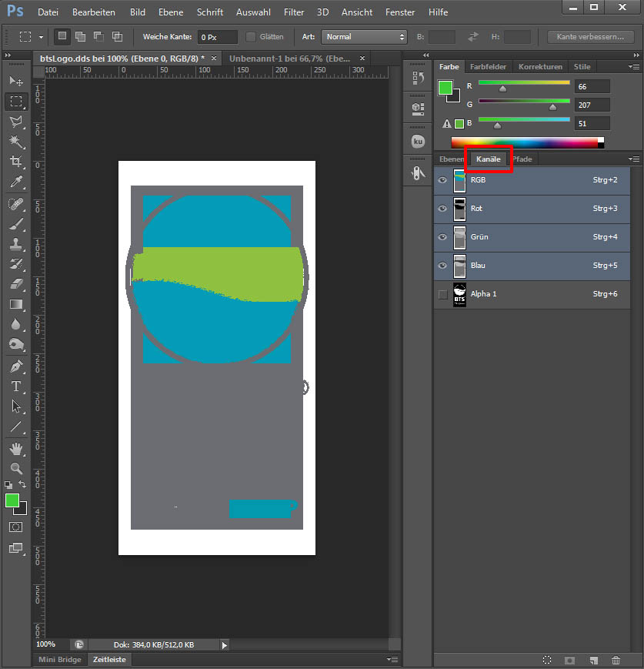Image resolution: width=644 pixels, height=669 pixels.
Task: Open the Art dropdown set to Normal
Action: [364, 37]
